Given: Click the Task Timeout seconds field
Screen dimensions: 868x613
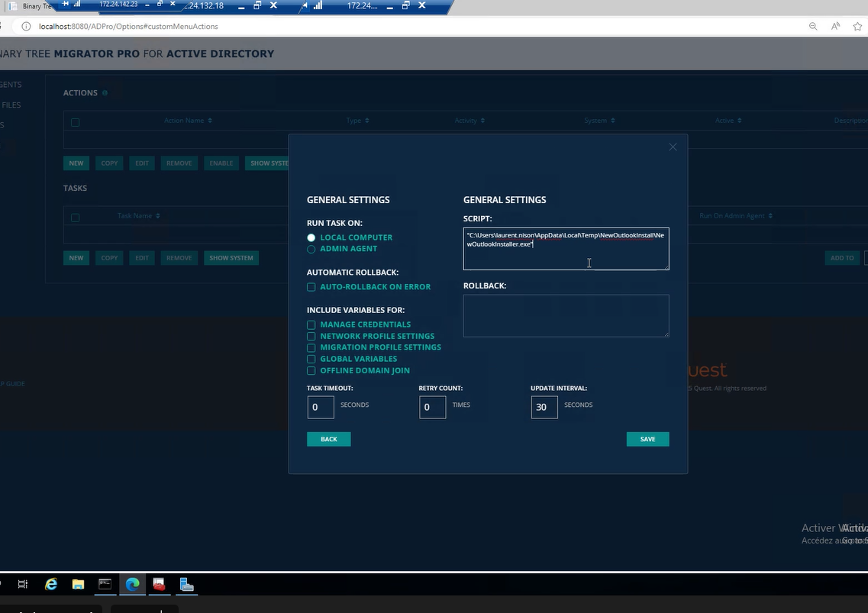Looking at the screenshot, I should pos(321,407).
